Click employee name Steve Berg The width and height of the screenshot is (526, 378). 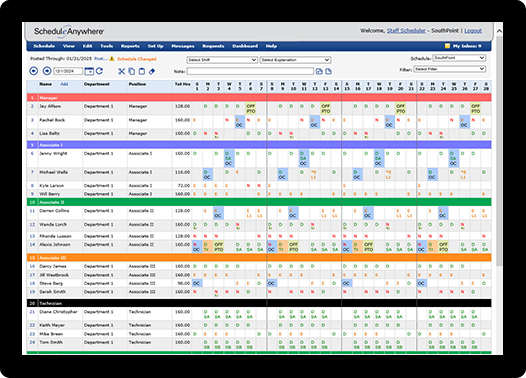[x=50, y=283]
